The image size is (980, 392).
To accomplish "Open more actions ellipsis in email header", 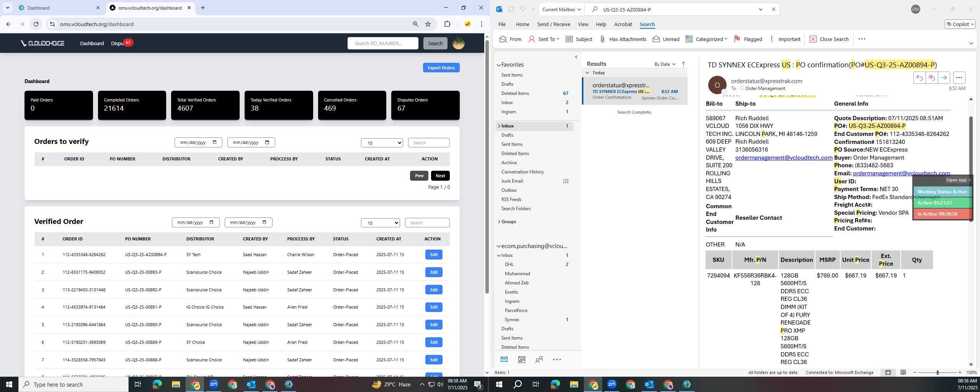I will [959, 78].
